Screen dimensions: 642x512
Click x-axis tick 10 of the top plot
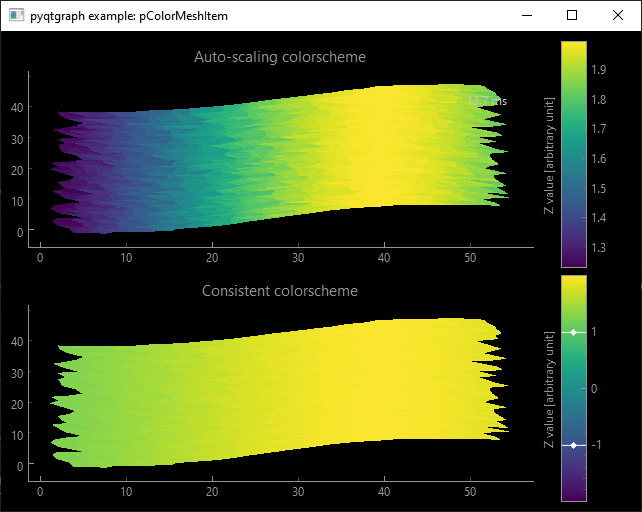click(126, 258)
